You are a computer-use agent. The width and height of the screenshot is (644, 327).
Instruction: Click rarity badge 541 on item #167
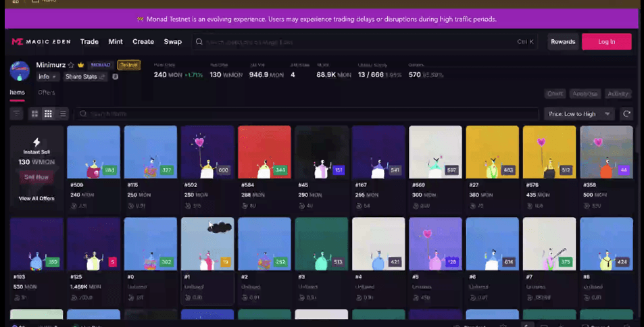click(395, 170)
